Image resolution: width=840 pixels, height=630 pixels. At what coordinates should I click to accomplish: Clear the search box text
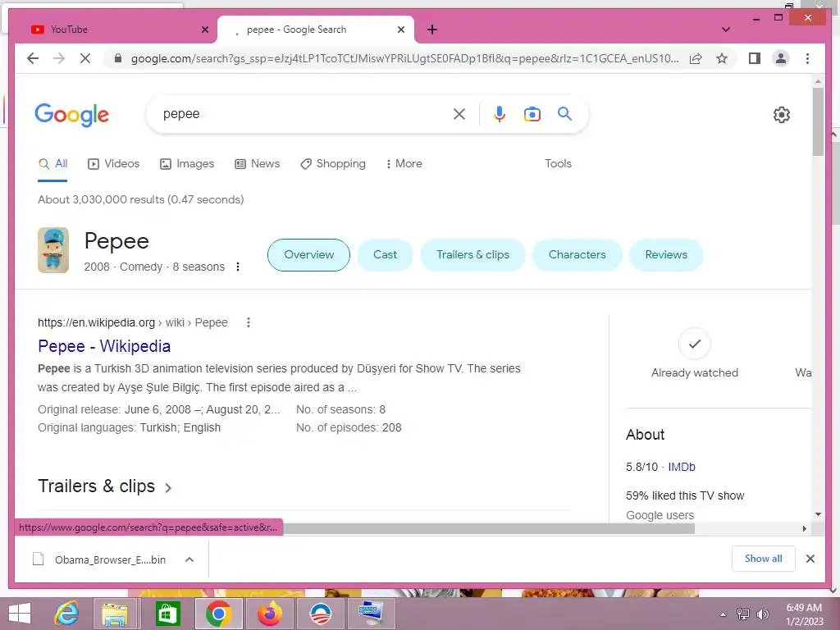point(459,114)
